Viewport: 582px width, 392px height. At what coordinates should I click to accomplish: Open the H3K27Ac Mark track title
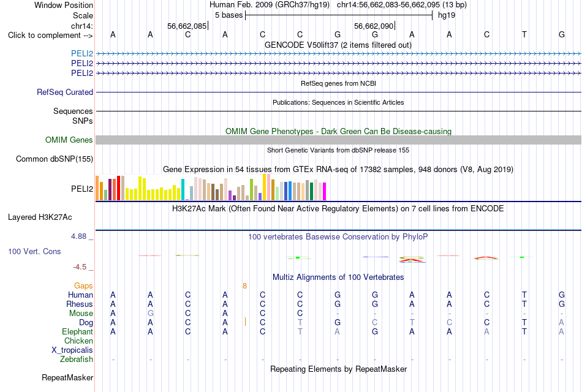pos(338,209)
